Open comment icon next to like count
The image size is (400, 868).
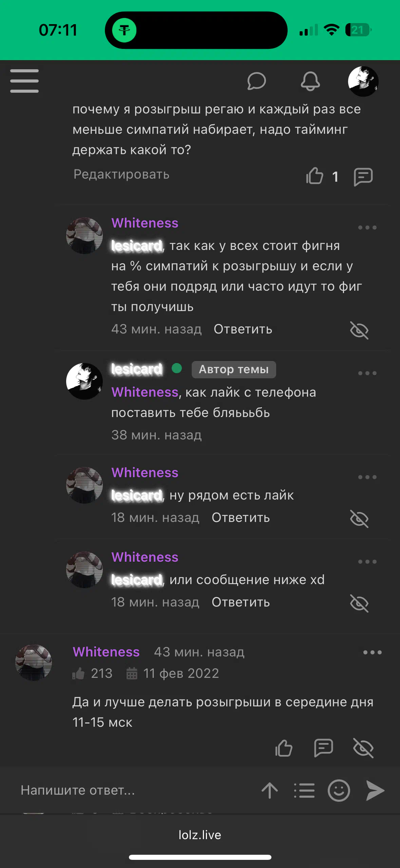point(363,177)
